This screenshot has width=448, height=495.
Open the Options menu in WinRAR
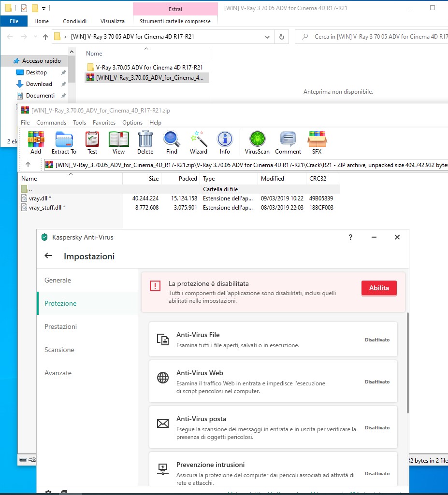(x=132, y=123)
